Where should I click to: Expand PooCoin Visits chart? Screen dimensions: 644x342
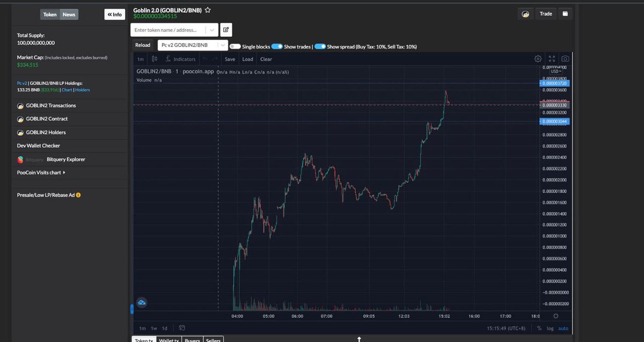[41, 173]
